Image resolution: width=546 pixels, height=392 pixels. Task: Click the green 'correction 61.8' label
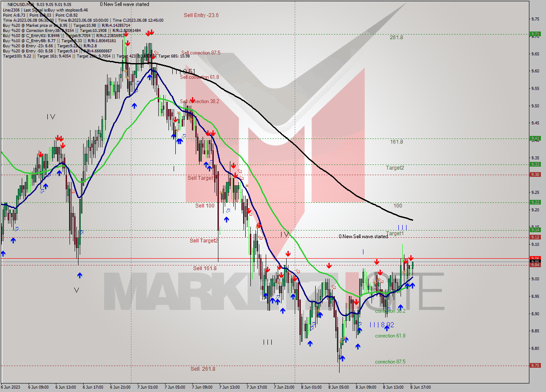tap(390, 336)
